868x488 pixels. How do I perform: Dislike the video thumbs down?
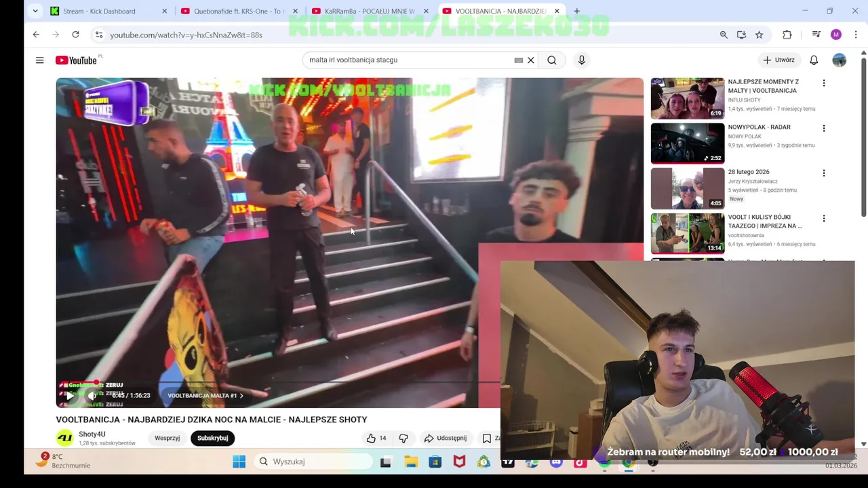click(403, 439)
